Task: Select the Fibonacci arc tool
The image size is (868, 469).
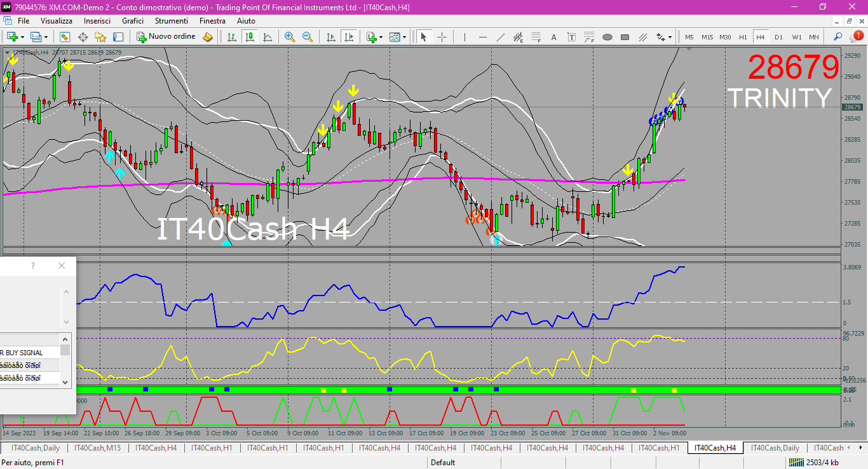Action: pos(589,37)
